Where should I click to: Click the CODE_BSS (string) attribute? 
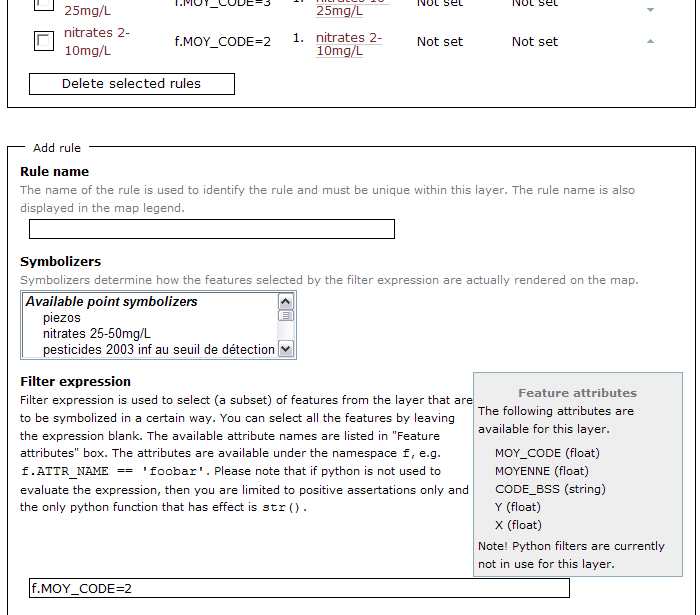click(x=548, y=489)
